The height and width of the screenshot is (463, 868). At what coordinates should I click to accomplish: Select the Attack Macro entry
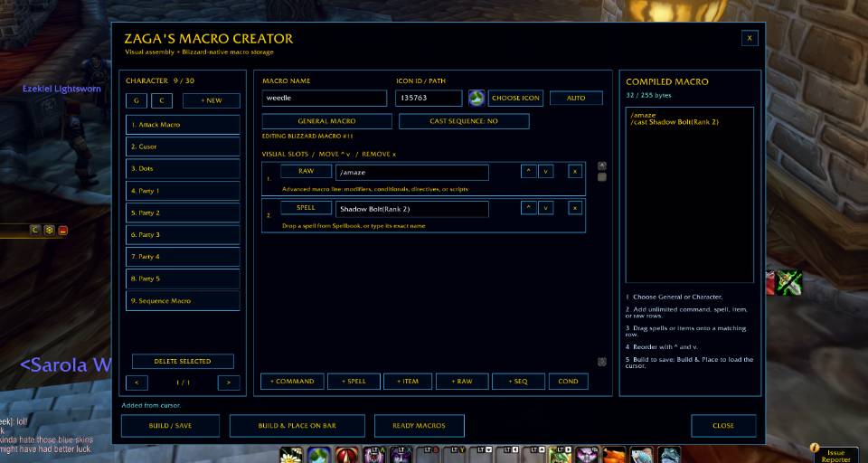coord(183,125)
